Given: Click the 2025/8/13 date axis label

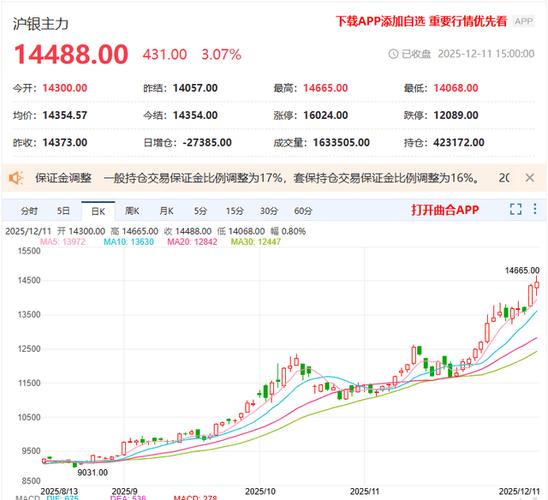Looking at the screenshot, I should coord(59,492).
